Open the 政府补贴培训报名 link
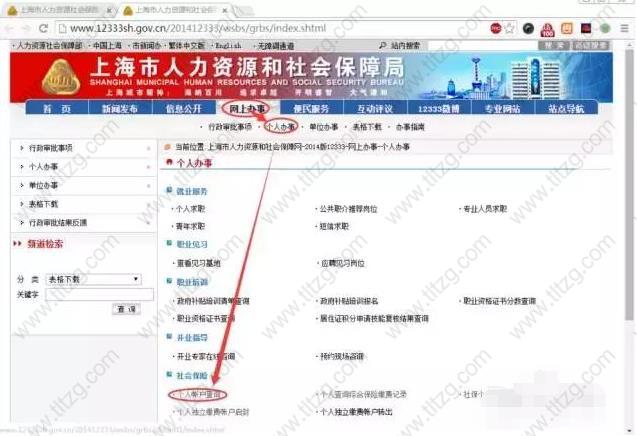The width and height of the screenshot is (637, 436). click(349, 301)
